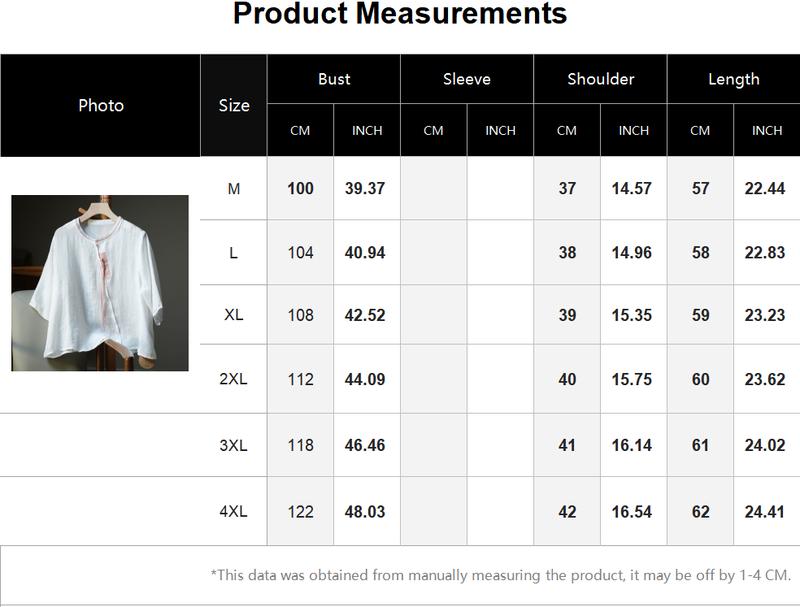Click shoulder inch value 15.35

632,315
